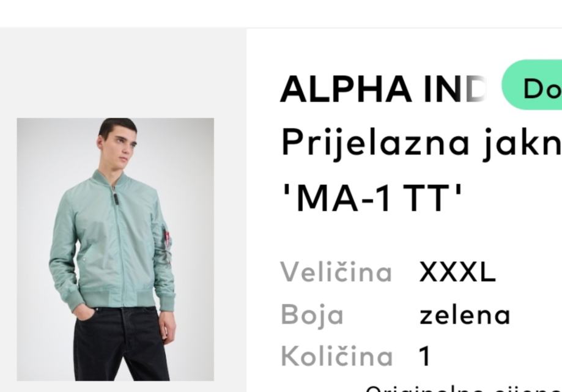Click the XXXL size value
The image size is (562, 392).
pos(457,272)
